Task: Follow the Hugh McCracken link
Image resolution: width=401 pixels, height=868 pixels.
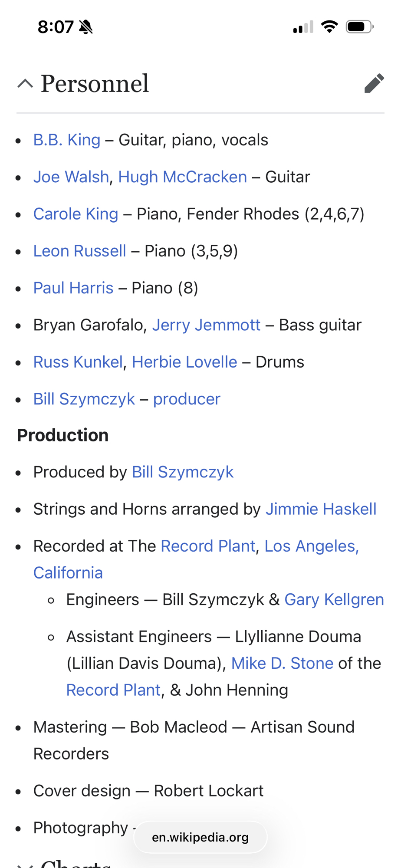Action: point(182,177)
